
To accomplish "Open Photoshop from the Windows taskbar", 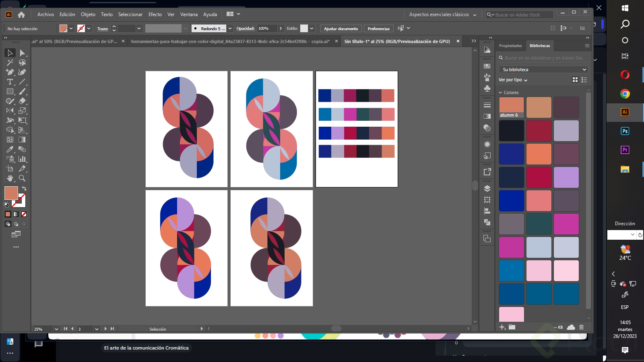I will pyautogui.click(x=625, y=131).
